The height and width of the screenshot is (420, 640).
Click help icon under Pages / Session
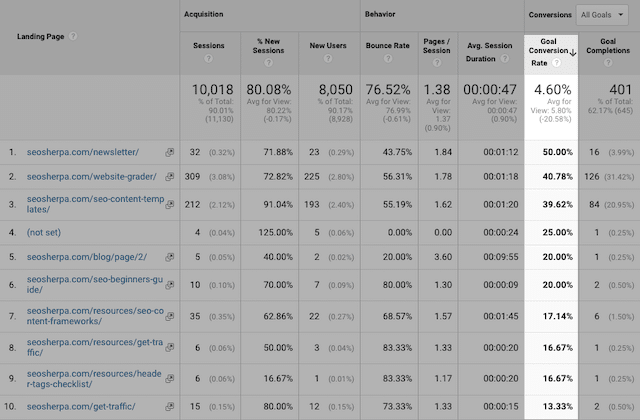pos(437,62)
